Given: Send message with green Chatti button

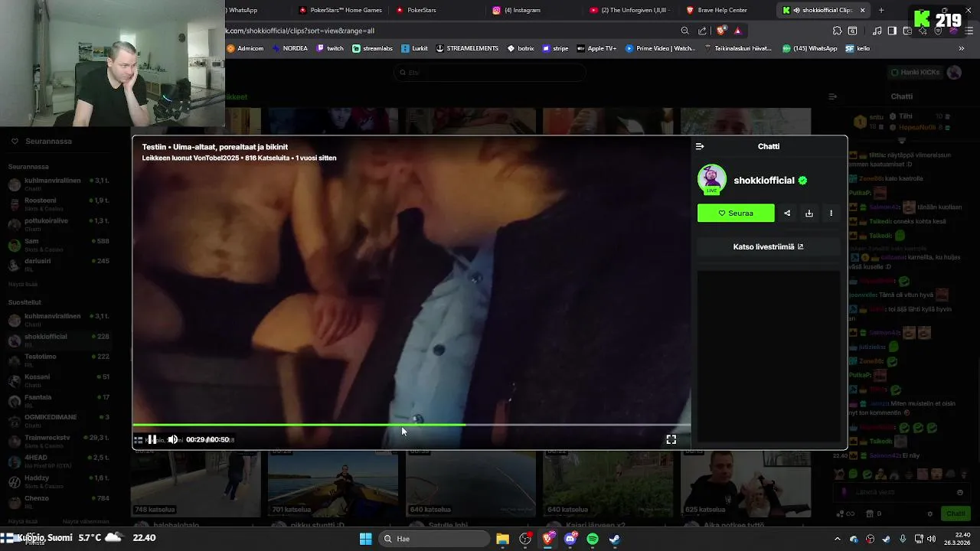Looking at the screenshot, I should pos(955,514).
